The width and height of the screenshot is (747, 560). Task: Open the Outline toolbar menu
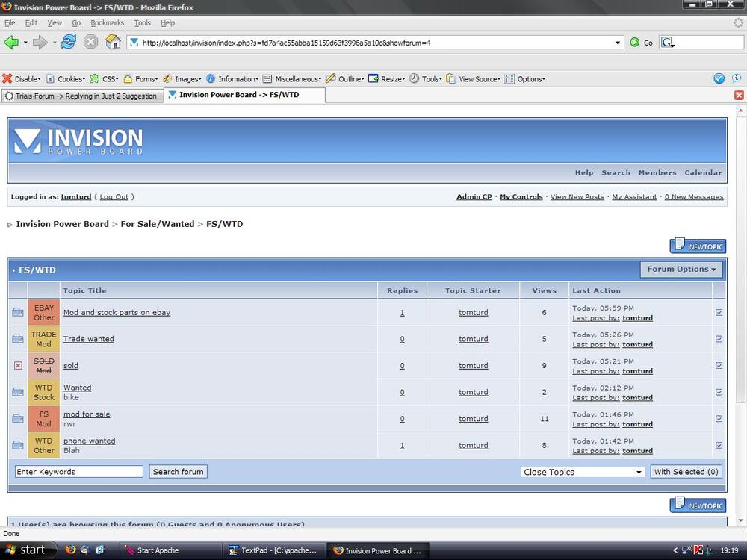pyautogui.click(x=345, y=79)
